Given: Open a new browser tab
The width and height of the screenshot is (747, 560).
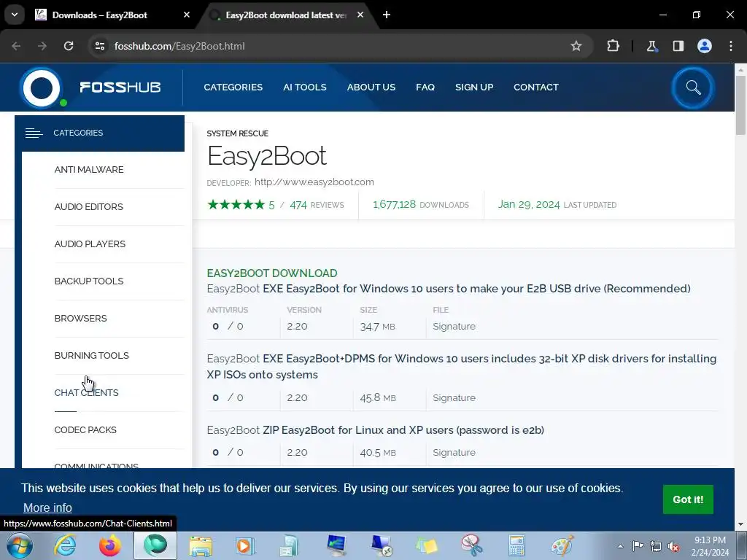Looking at the screenshot, I should (x=387, y=15).
